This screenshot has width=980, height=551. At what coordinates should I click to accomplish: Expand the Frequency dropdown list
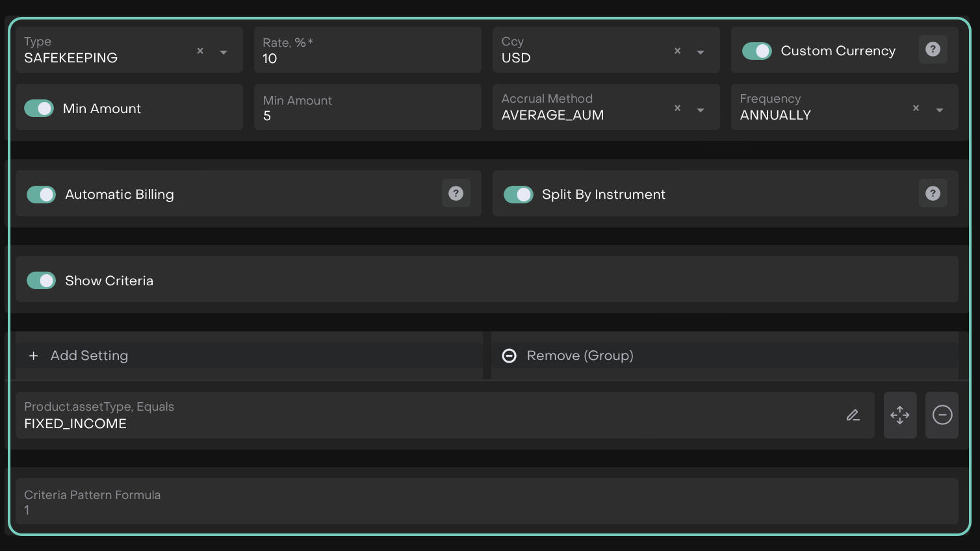point(939,110)
